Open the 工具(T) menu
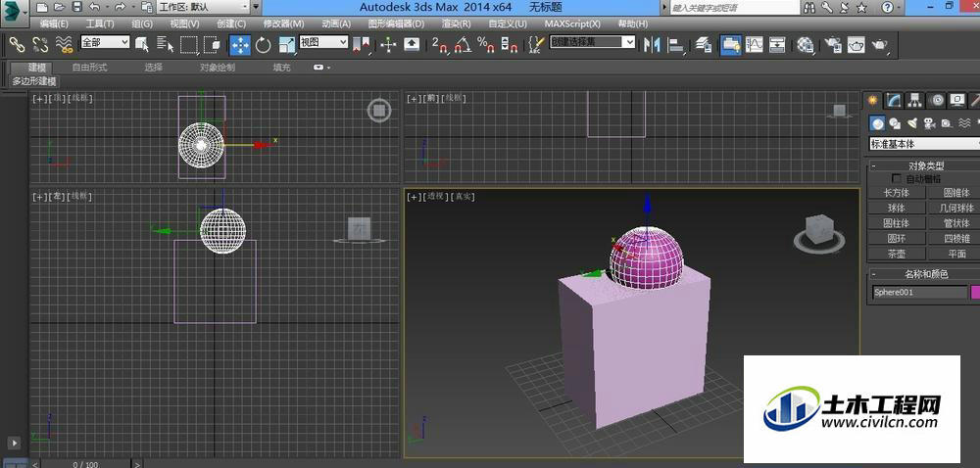 (x=100, y=23)
